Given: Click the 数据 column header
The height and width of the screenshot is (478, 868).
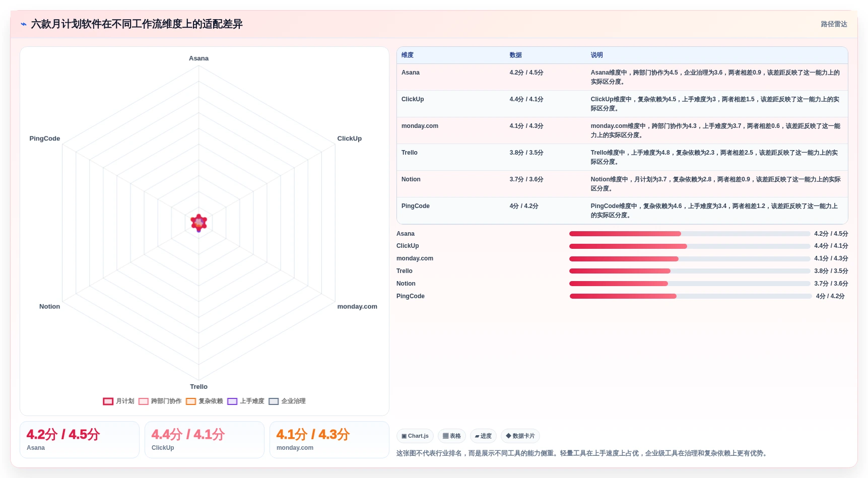Looking at the screenshot, I should (x=515, y=55).
